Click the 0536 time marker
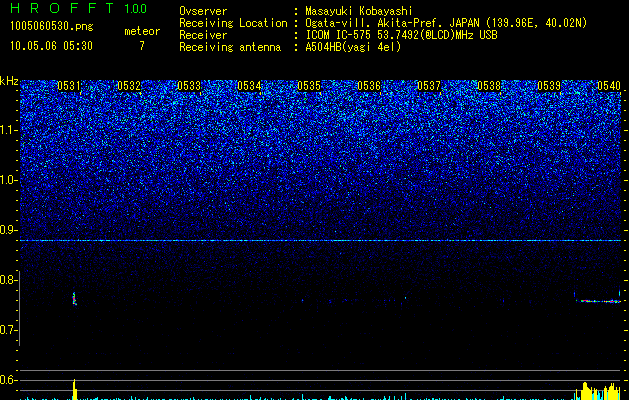 (369, 86)
